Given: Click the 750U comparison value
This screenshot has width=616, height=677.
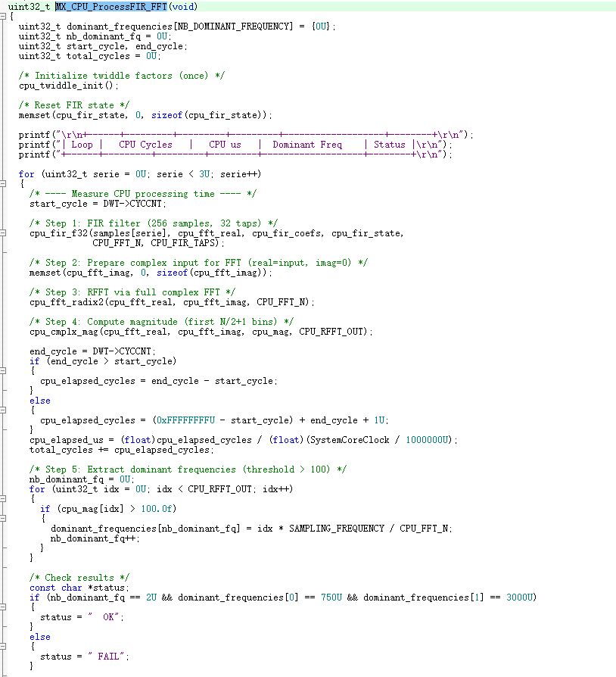Looking at the screenshot, I should coord(331,597).
